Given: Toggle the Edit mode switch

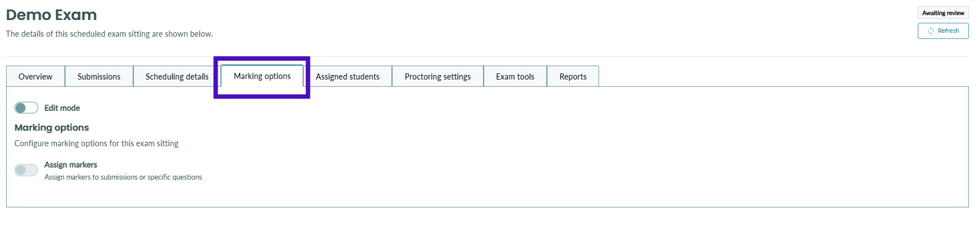Looking at the screenshot, I should [26, 107].
